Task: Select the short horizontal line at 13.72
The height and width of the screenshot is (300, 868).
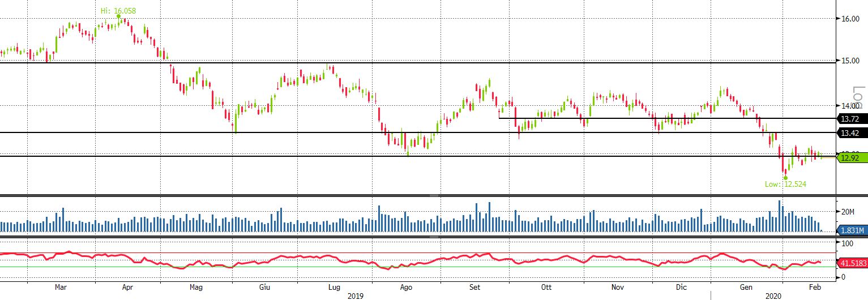Action: [x=667, y=118]
